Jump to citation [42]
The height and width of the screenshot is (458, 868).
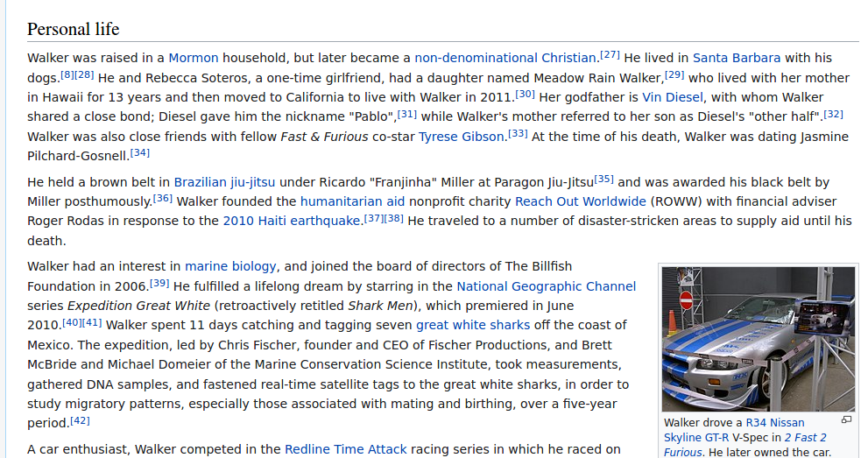coord(80,419)
